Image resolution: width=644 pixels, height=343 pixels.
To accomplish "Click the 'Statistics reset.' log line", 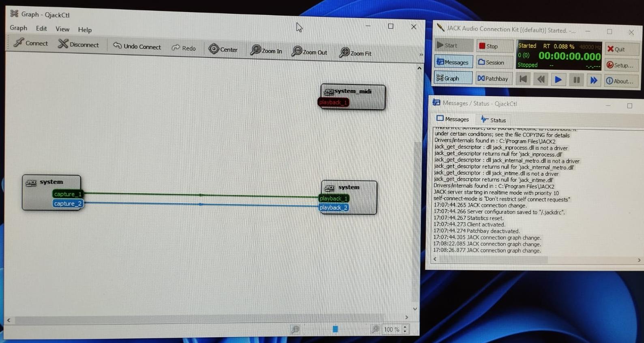I will [x=468, y=218].
